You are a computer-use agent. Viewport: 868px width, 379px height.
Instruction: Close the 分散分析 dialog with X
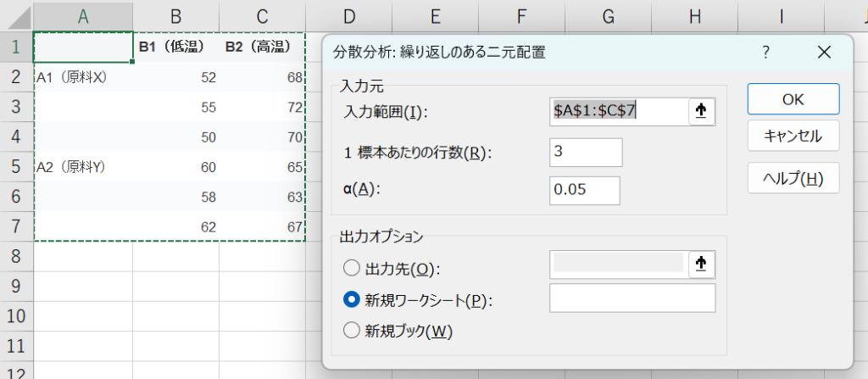[824, 53]
